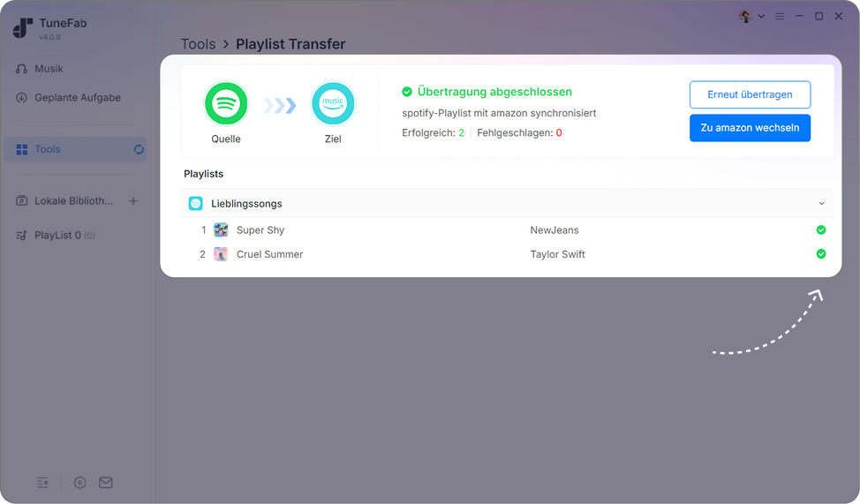Click Erneut übertragen button
The height and width of the screenshot is (504, 860).
pyautogui.click(x=750, y=94)
